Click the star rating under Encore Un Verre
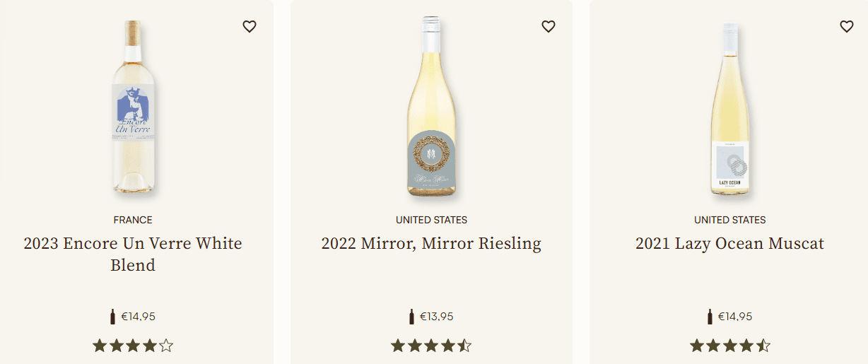This screenshot has width=868, height=364. [133, 346]
